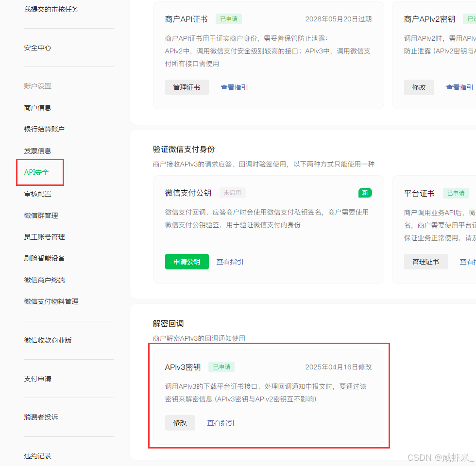Click the 商户解密APIv3的回调通知使用 description
The width and height of the screenshot is (476, 466).
pyautogui.click(x=199, y=338)
